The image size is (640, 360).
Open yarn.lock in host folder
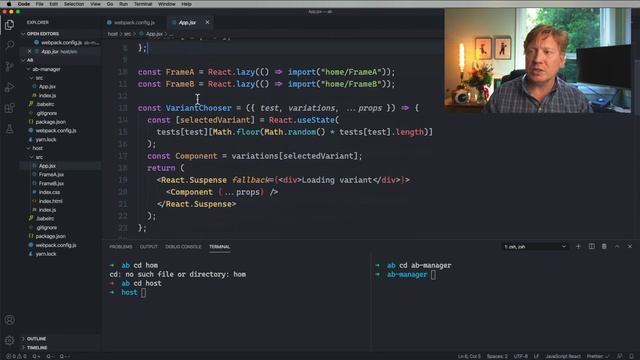[46, 254]
